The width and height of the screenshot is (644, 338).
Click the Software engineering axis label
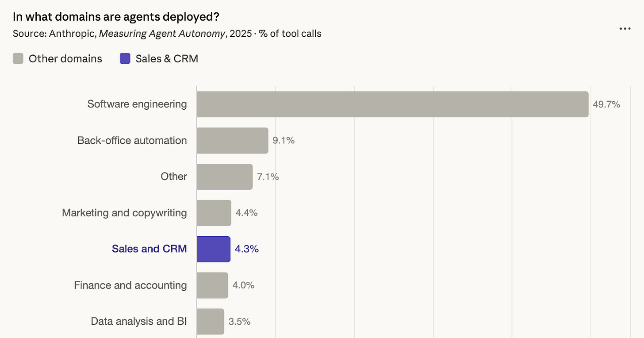click(137, 104)
